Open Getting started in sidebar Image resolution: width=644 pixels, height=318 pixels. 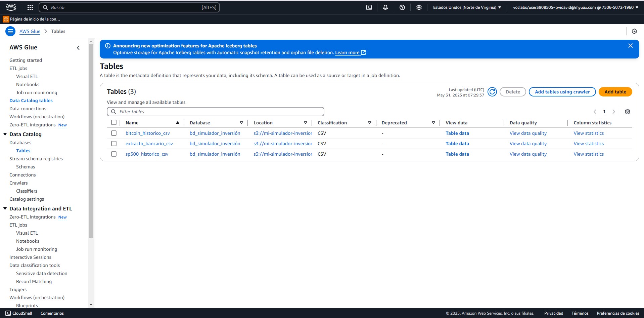pos(26,60)
